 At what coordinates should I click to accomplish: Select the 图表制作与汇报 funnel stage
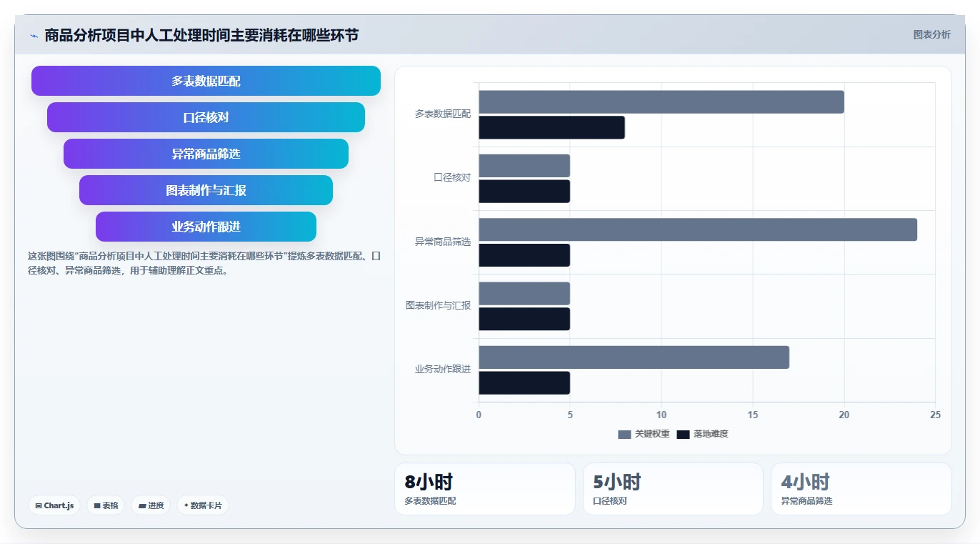coord(206,190)
